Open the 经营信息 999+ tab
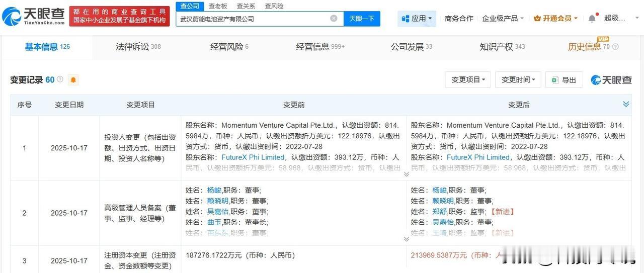Image resolution: width=644 pixels, height=273 pixels. [320, 47]
